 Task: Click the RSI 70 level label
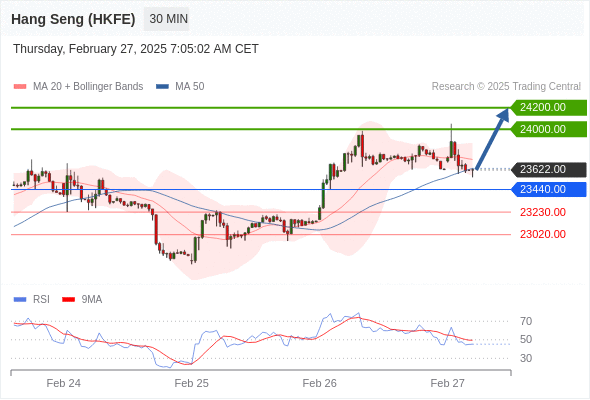[x=526, y=321]
